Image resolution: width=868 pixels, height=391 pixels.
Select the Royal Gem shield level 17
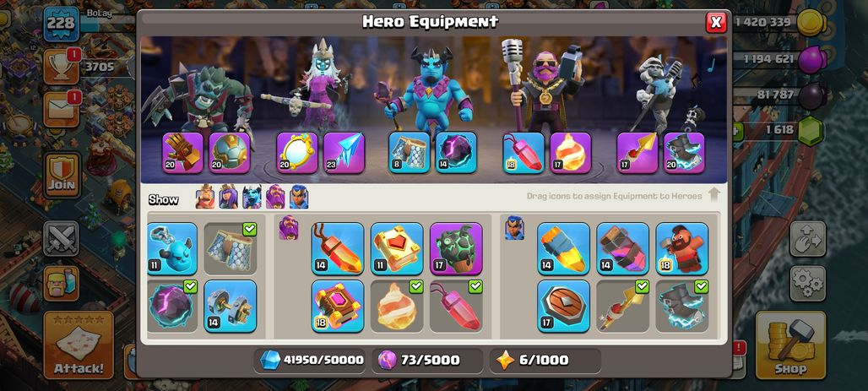point(563,307)
